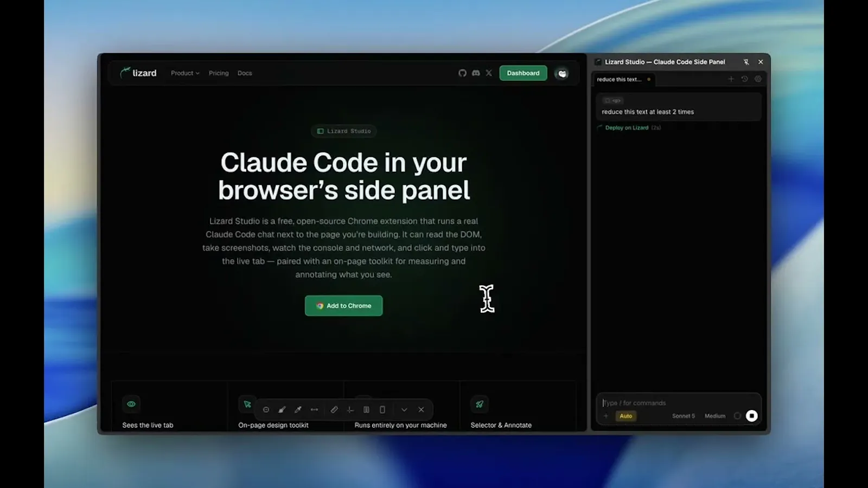The height and width of the screenshot is (488, 868).
Task: Focus the 'Type / for commands' input
Action: click(x=678, y=403)
